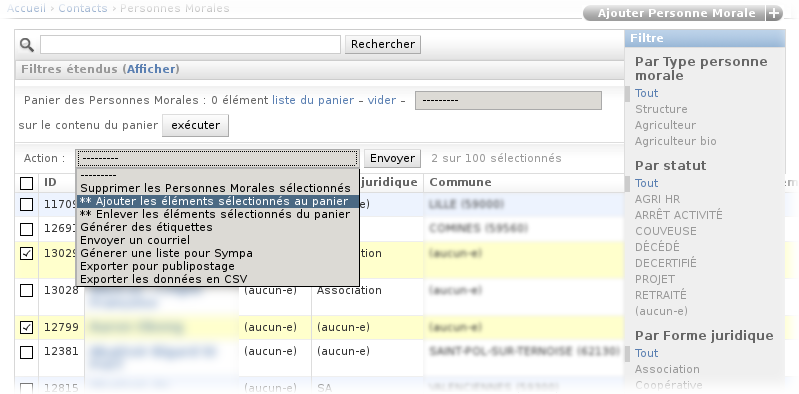Show extended filters via Afficher link
Screen dimensions: 799x394
(x=151, y=69)
